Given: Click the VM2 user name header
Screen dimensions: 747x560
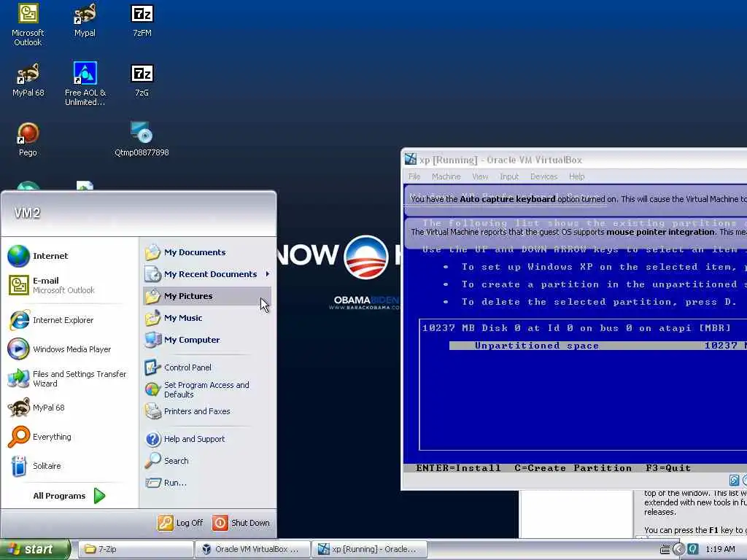Looking at the screenshot, I should [27, 213].
